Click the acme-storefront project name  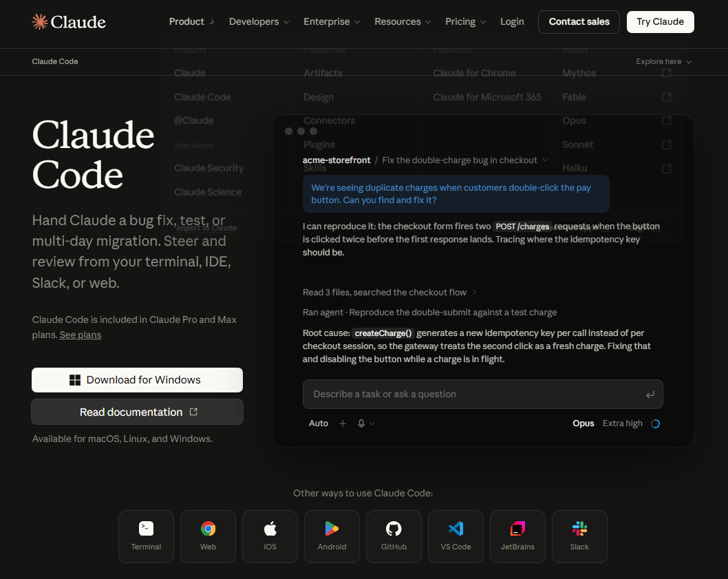click(336, 160)
